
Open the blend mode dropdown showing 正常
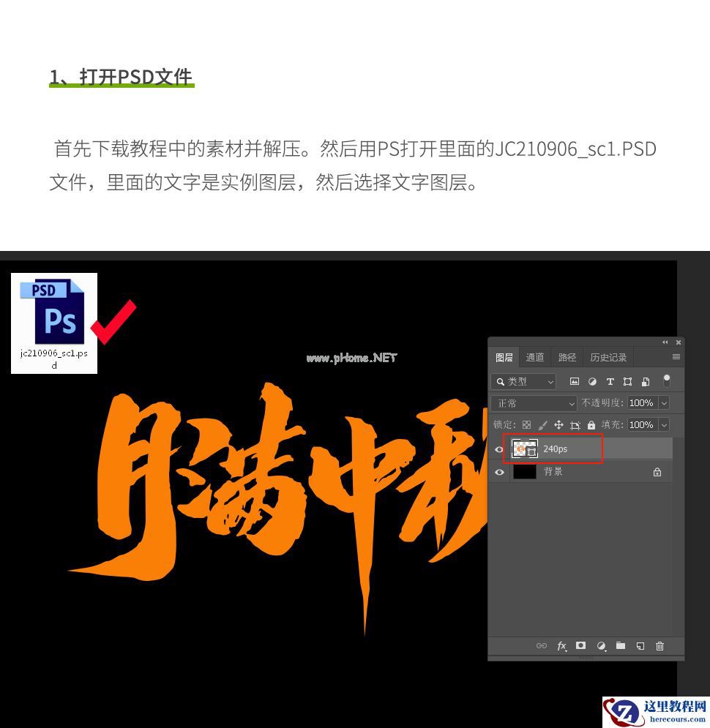click(x=534, y=403)
